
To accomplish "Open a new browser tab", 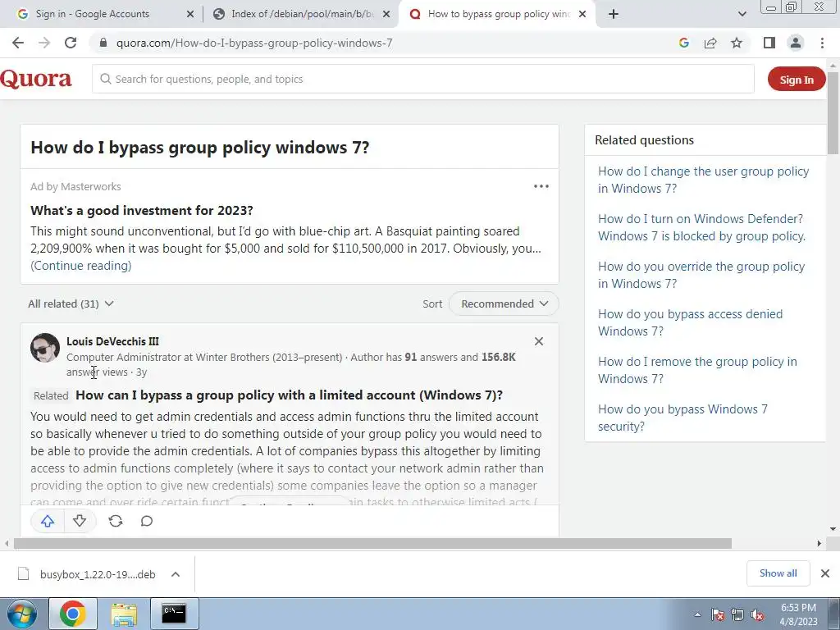I will pos(614,14).
